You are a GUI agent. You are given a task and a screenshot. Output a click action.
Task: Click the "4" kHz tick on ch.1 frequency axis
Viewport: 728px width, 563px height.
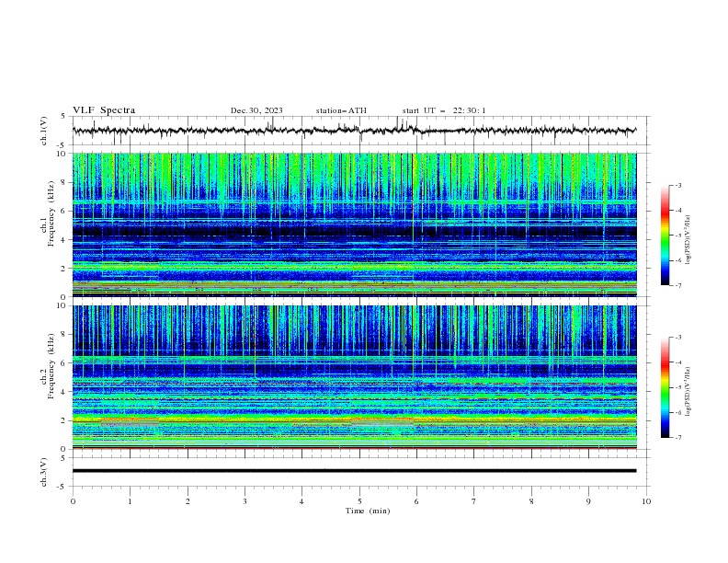[63, 240]
